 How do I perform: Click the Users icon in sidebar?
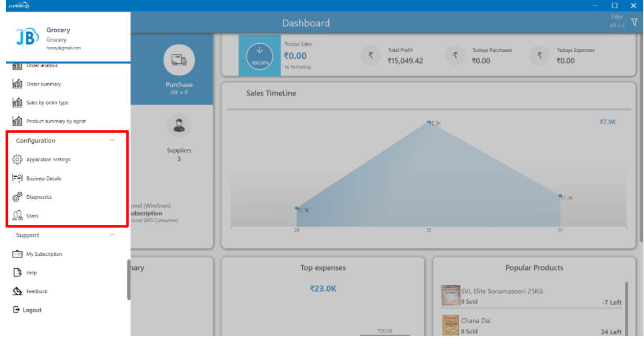click(x=17, y=216)
